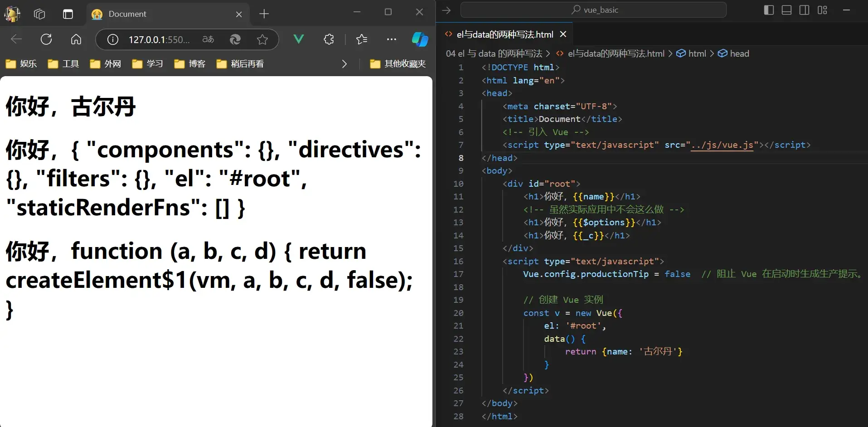868x427 pixels.
Task: Click breadcrumb folder 04 el 与 data 的两种写法
Action: tap(494, 53)
